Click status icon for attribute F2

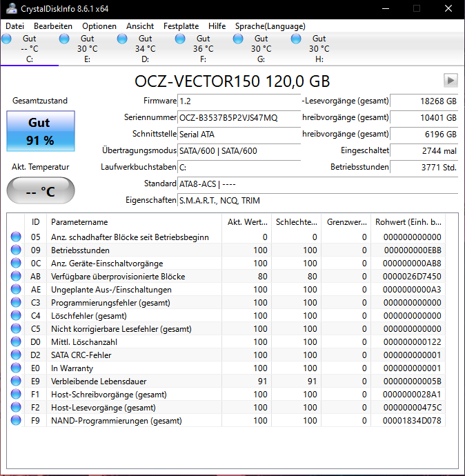[x=16, y=407]
